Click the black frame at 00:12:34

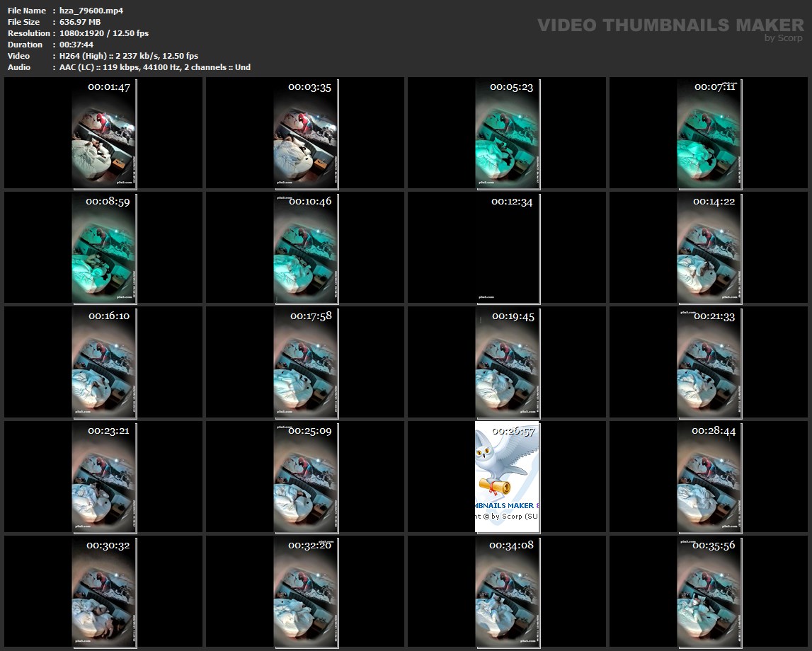(507, 248)
